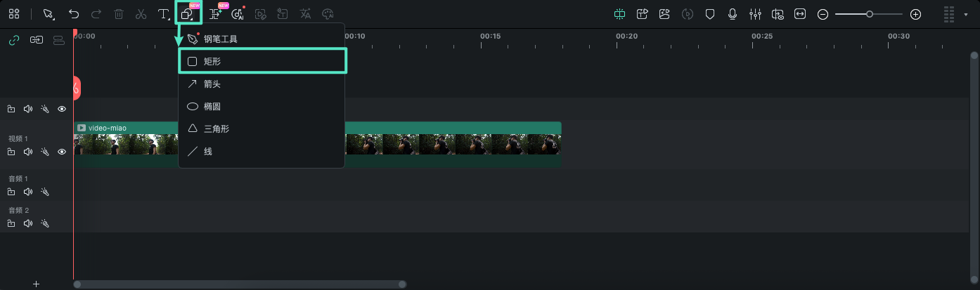Hide the 视频 1 track with eye icon
Viewport: 980px width, 290px height.
[x=62, y=152]
